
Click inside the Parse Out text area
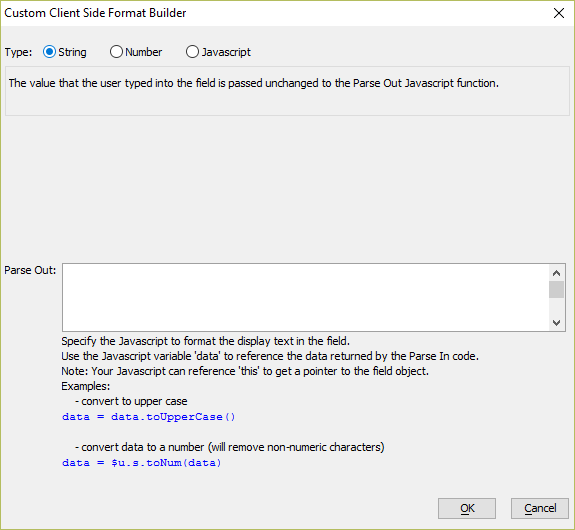pyautogui.click(x=305, y=297)
